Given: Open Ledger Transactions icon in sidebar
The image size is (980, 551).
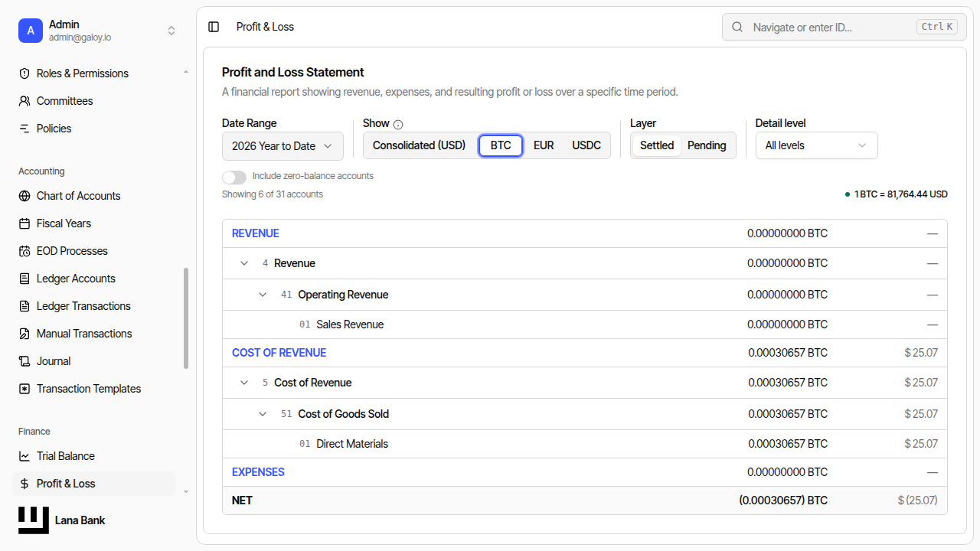Looking at the screenshot, I should (x=24, y=306).
